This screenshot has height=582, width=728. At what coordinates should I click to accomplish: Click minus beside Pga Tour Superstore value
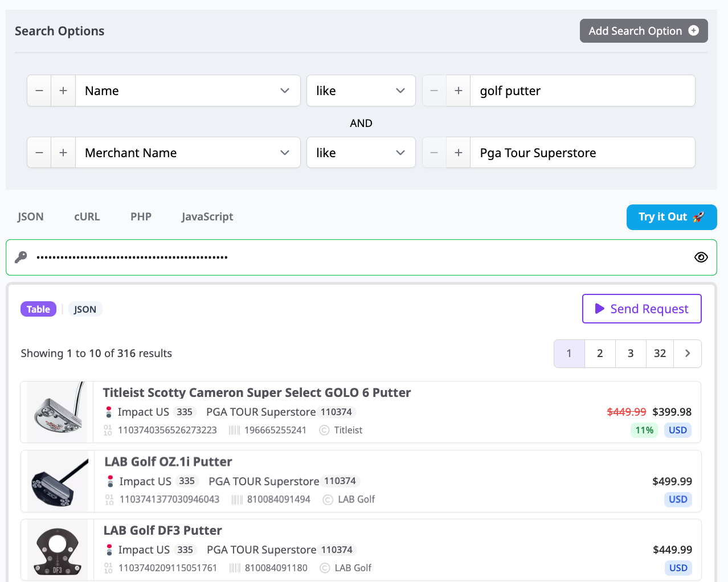point(434,153)
